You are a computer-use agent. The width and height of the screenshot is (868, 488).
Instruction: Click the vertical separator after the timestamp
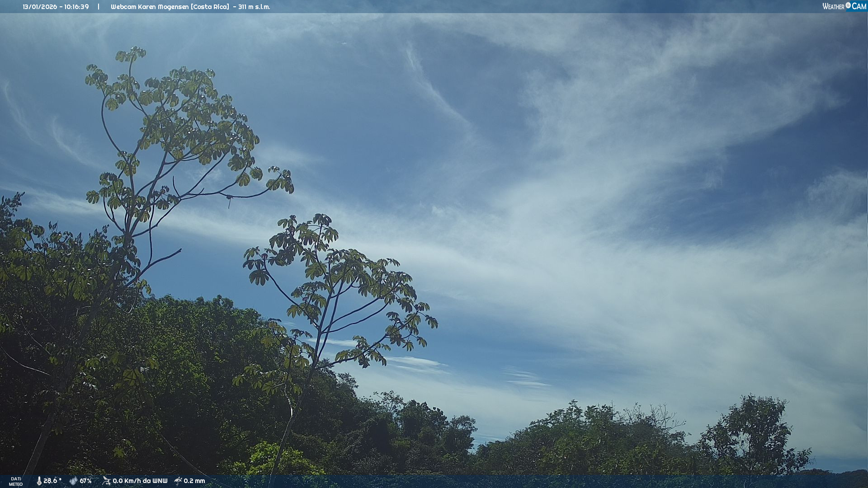(x=99, y=7)
